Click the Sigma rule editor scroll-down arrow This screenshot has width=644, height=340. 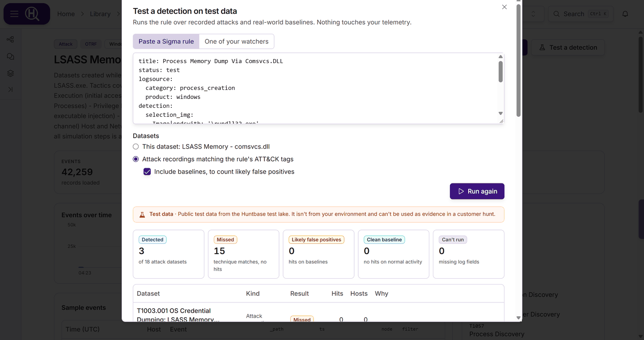click(500, 114)
